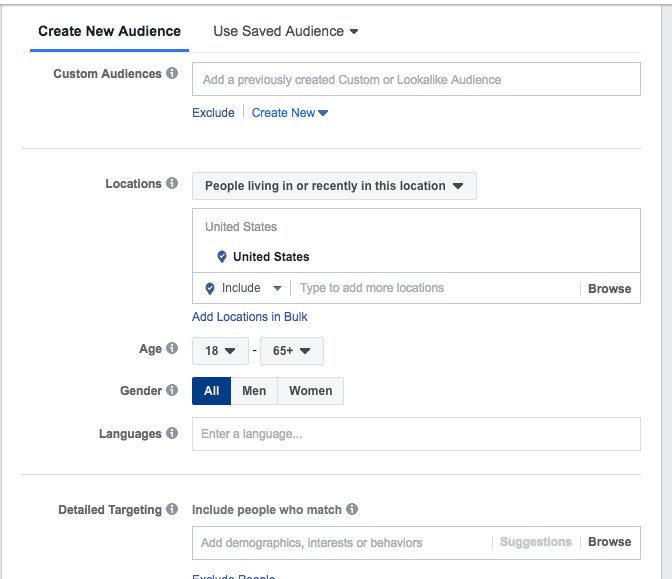Switch to Create New Audience tab
Screen dimensions: 672x579
tap(109, 31)
